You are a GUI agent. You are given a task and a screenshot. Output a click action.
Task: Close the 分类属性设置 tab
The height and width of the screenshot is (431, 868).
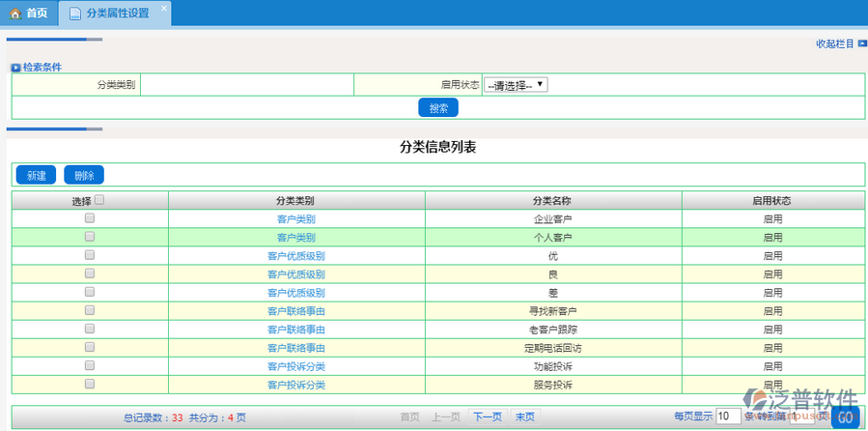163,8
